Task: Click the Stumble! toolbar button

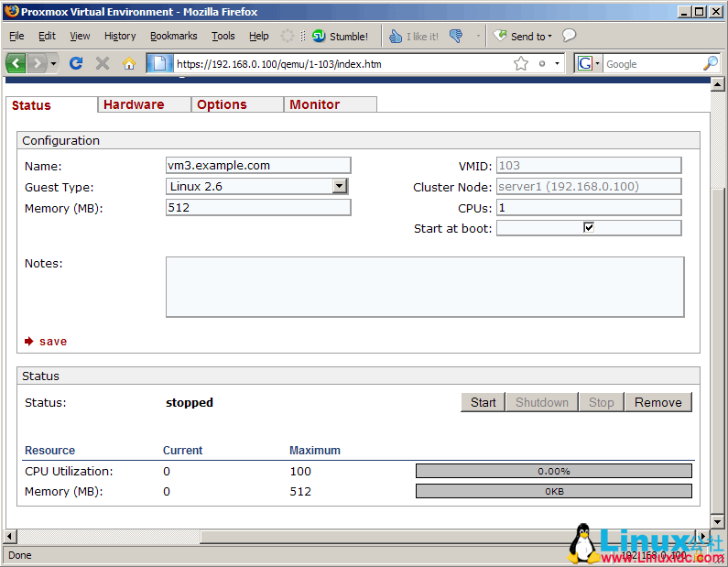Action: pos(340,37)
